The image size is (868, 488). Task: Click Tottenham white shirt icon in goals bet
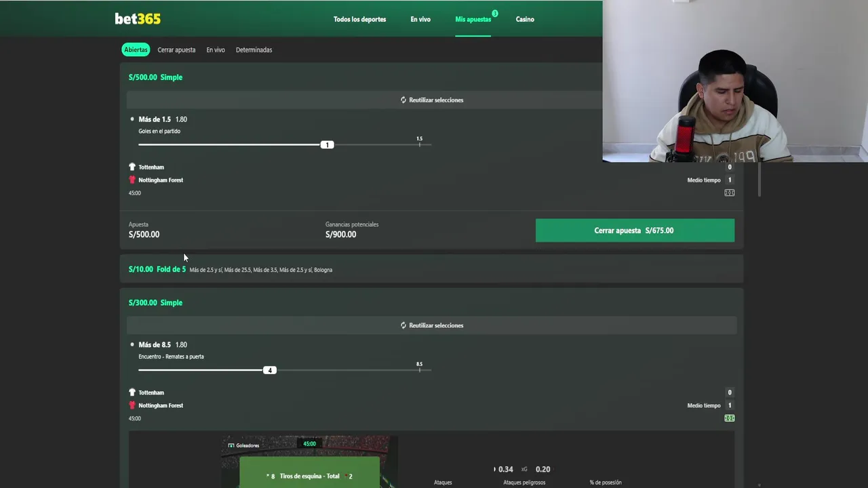tap(132, 167)
